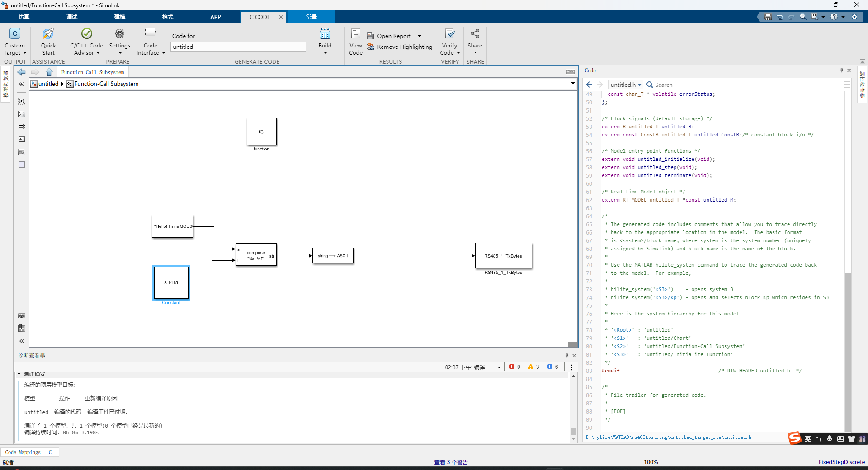Go up to parent system
The width and height of the screenshot is (868, 470).
(49, 72)
